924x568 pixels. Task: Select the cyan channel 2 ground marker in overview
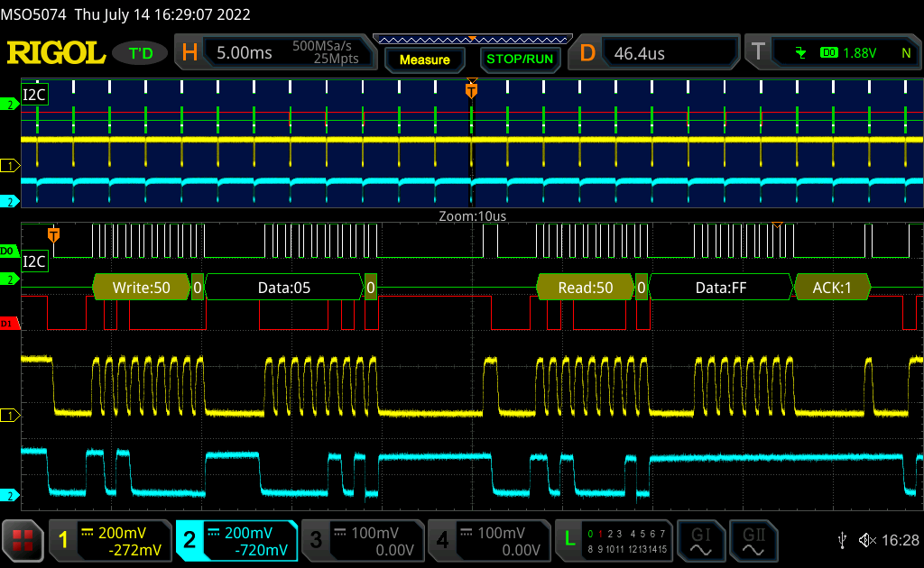(x=10, y=202)
